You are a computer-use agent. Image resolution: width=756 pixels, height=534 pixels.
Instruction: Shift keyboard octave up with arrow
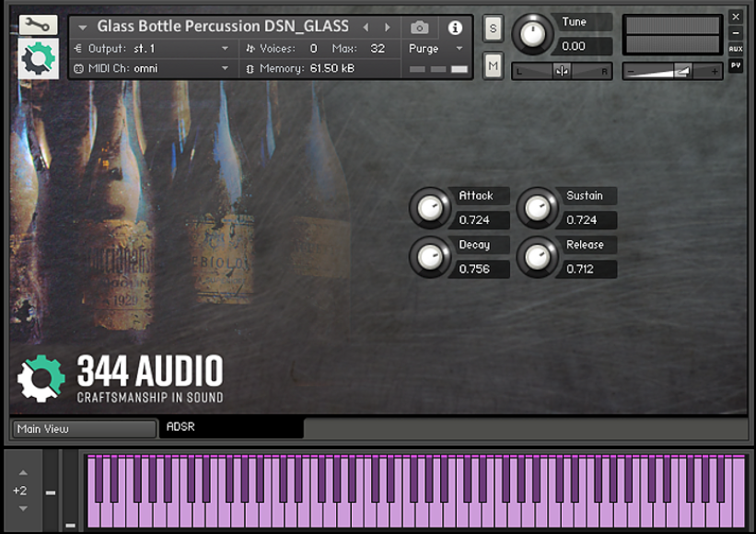pyautogui.click(x=23, y=473)
